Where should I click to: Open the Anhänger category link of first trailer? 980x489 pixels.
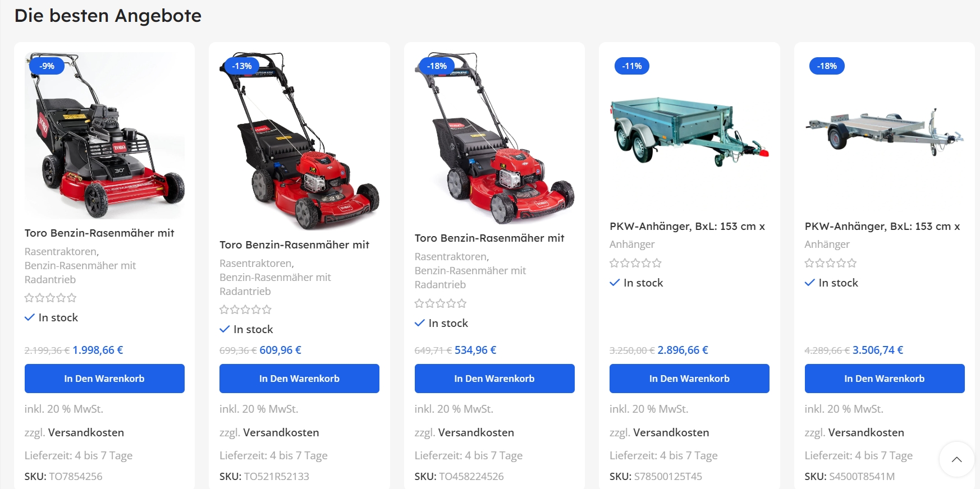(632, 245)
